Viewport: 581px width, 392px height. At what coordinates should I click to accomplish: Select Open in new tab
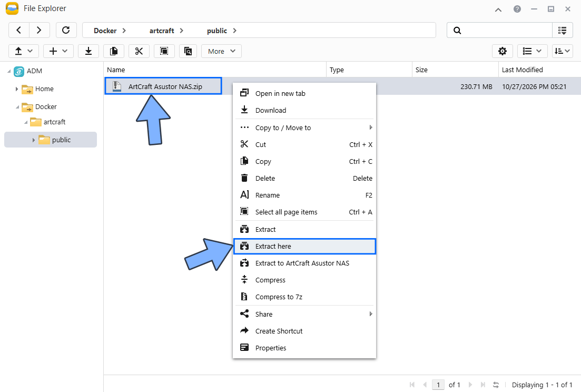point(304,93)
